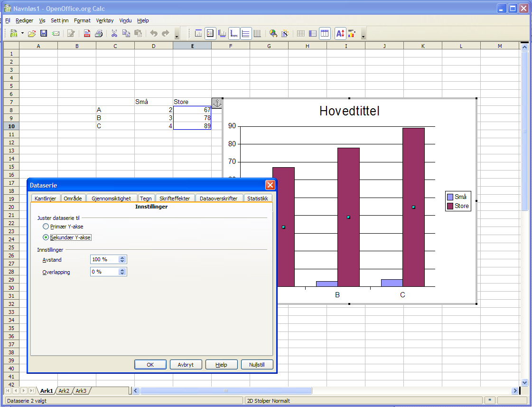Click the Små legend color swatch
The height and width of the screenshot is (407, 532).
(x=450, y=197)
